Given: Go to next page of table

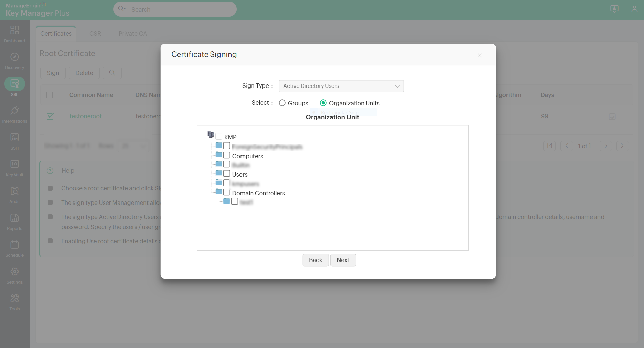Looking at the screenshot, I should (606, 146).
